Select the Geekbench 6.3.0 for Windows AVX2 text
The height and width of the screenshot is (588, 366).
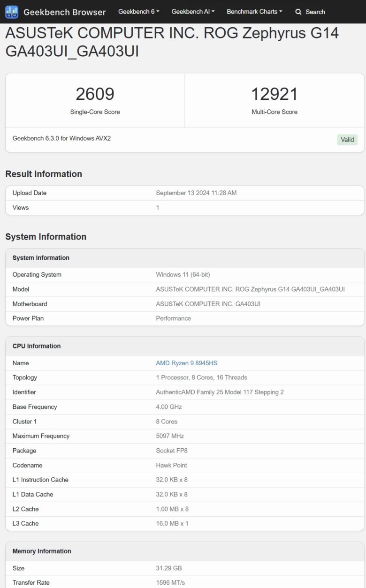click(61, 139)
